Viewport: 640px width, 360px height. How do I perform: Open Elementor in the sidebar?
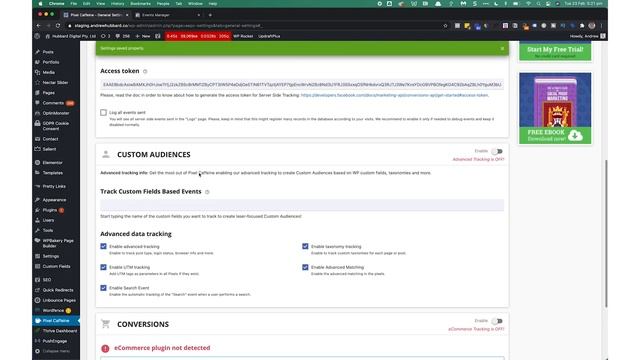pyautogui.click(x=52, y=162)
